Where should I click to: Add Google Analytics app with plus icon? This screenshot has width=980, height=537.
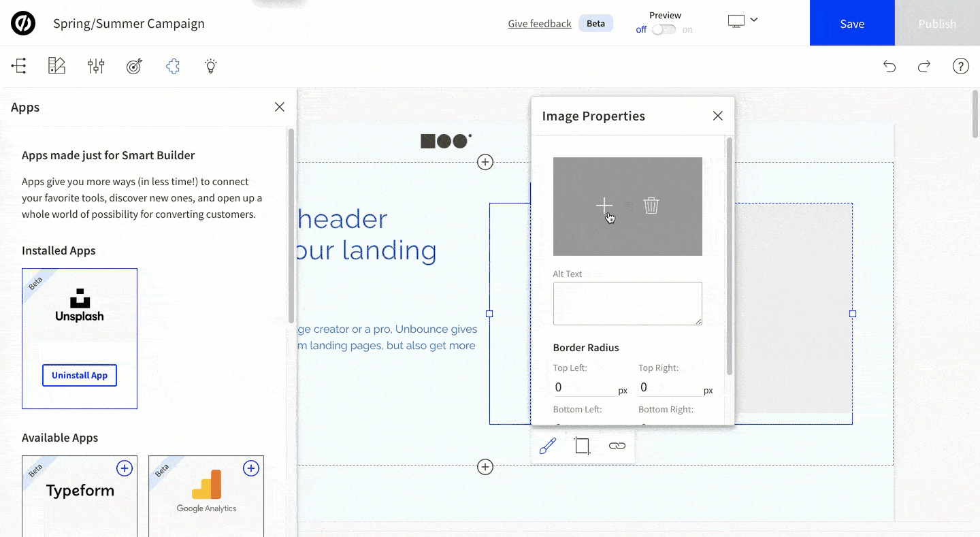click(251, 468)
